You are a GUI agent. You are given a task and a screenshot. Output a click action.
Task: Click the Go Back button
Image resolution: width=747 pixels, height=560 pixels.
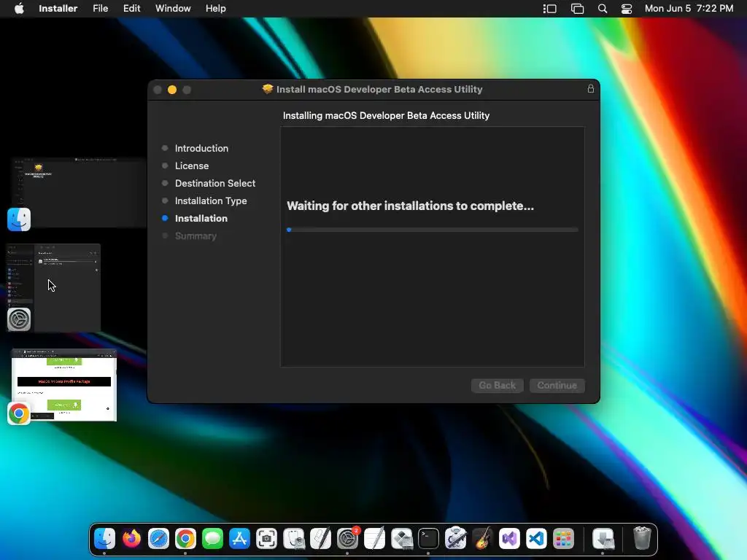[498, 385]
